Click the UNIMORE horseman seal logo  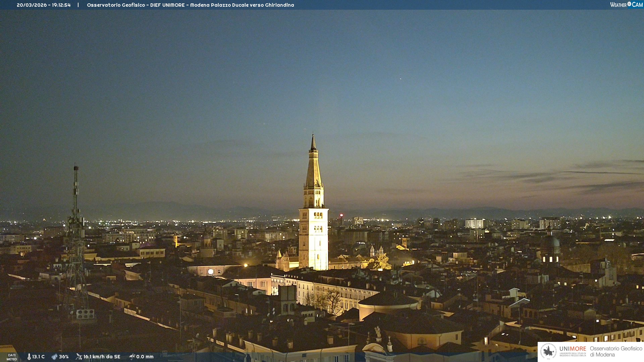548,351
